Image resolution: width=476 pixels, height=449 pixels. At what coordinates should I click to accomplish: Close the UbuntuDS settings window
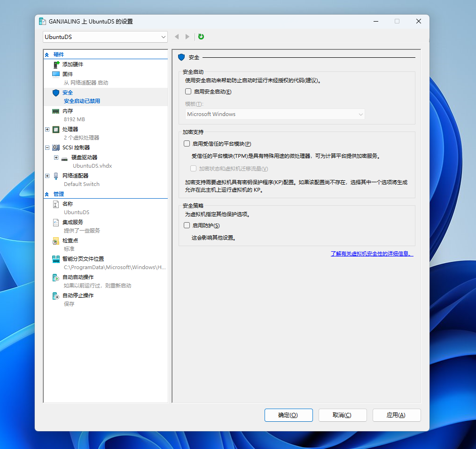[x=419, y=21]
